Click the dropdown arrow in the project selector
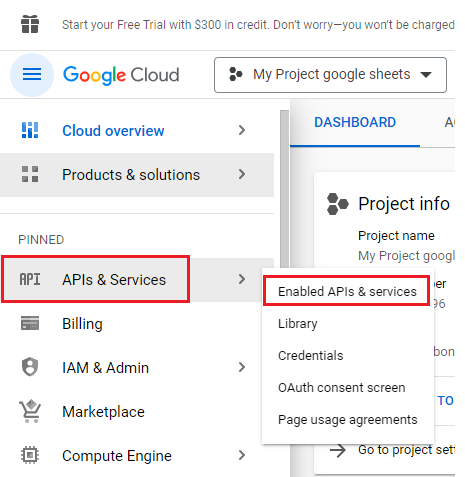The width and height of the screenshot is (465, 477). tap(426, 75)
